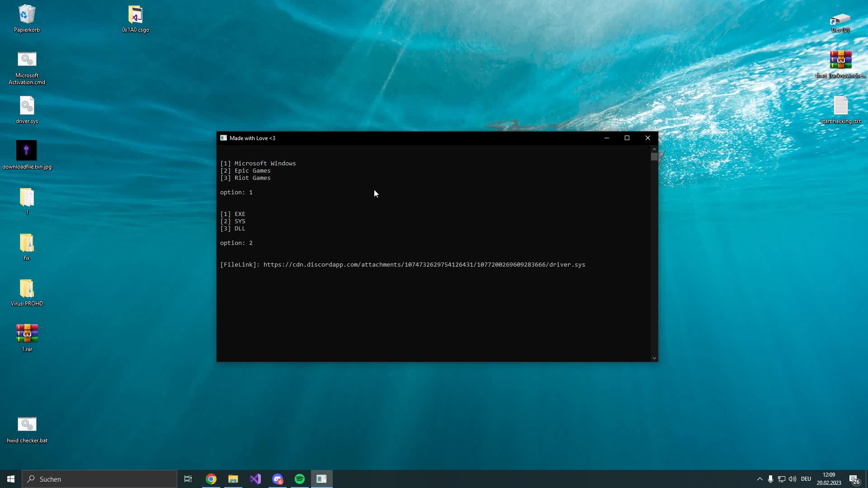Click the Discord FileLink URL in console

(424, 264)
